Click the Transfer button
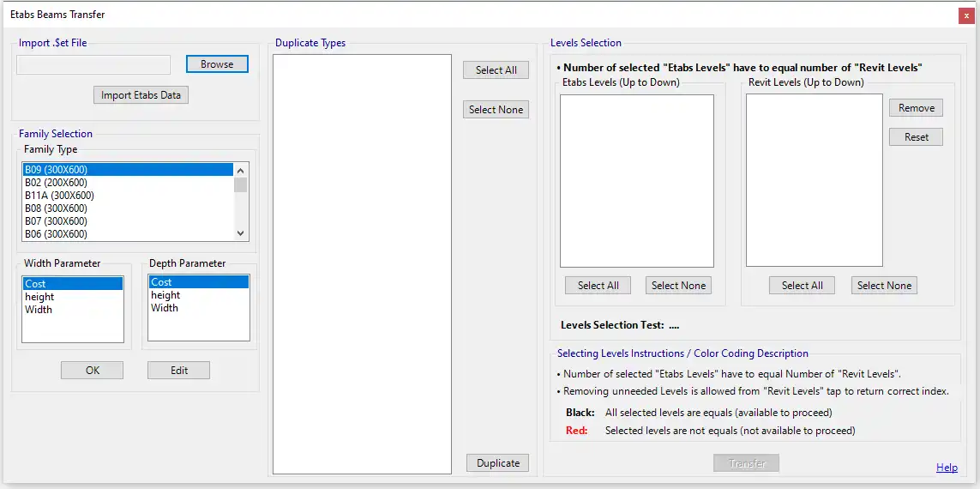This screenshot has height=489, width=980. pos(747,463)
